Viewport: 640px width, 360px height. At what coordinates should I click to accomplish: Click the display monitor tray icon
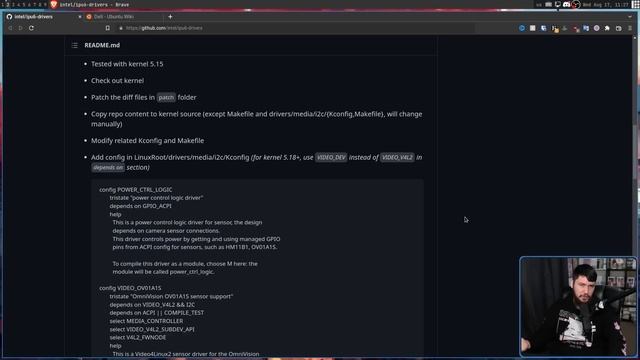click(558, 4)
